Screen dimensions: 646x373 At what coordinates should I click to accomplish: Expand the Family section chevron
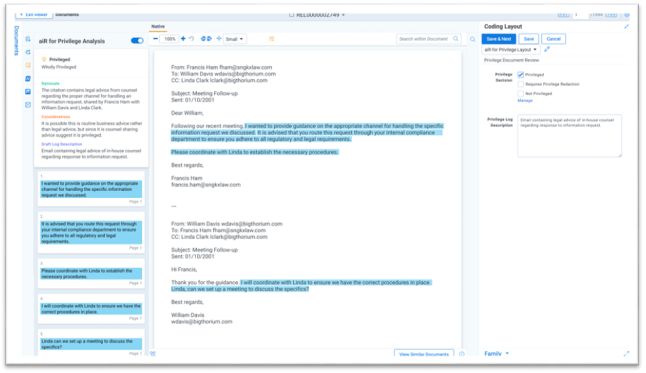(x=507, y=353)
